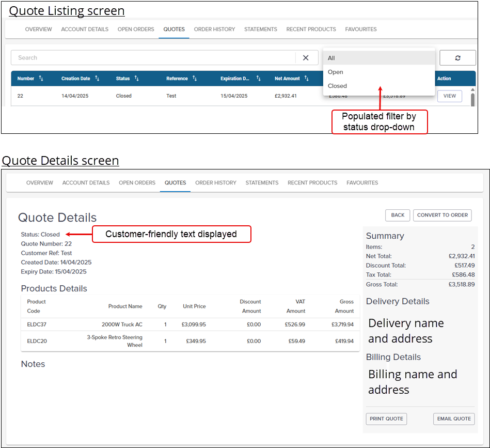Clear the search box with the X icon
The width and height of the screenshot is (490, 448).
click(305, 57)
